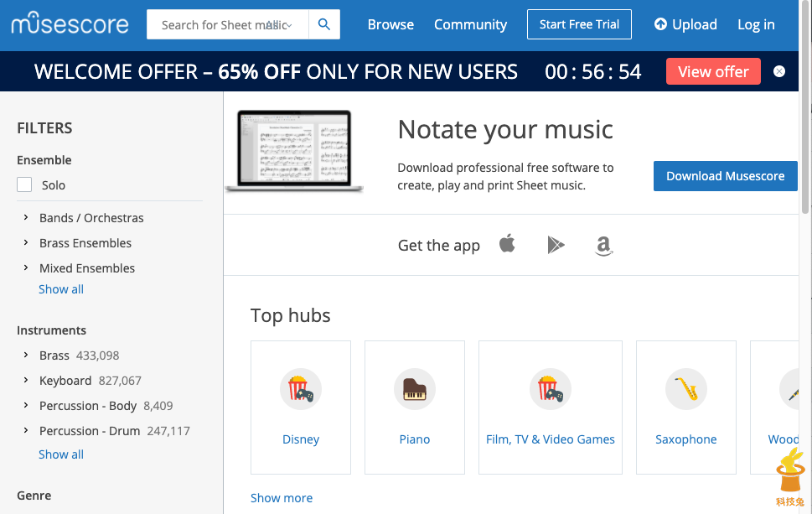
Task: Open the Piano hub link
Action: pyautogui.click(x=415, y=439)
